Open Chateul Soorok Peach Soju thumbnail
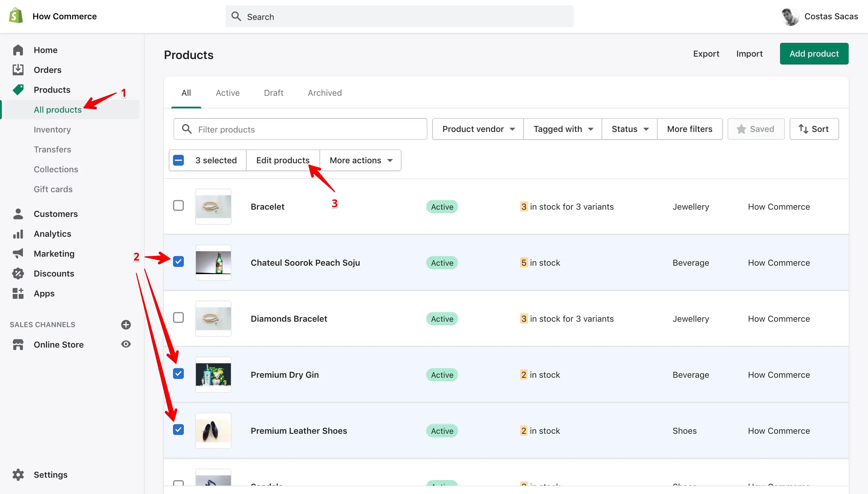The height and width of the screenshot is (494, 868). pos(213,262)
